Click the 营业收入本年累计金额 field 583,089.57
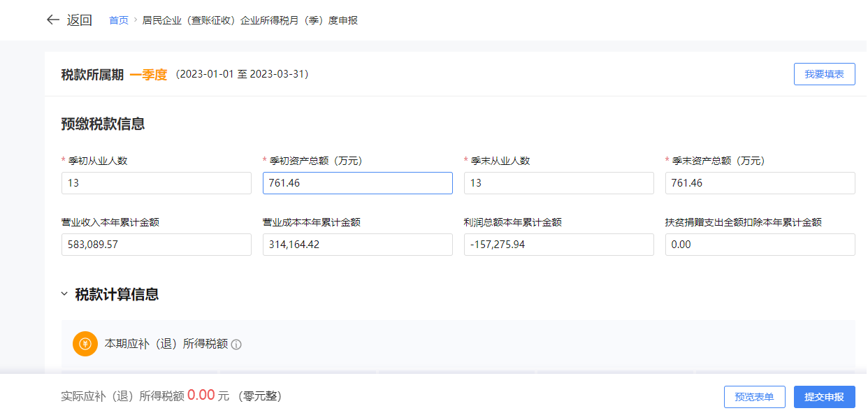Image resolution: width=868 pixels, height=413 pixels. 157,245
